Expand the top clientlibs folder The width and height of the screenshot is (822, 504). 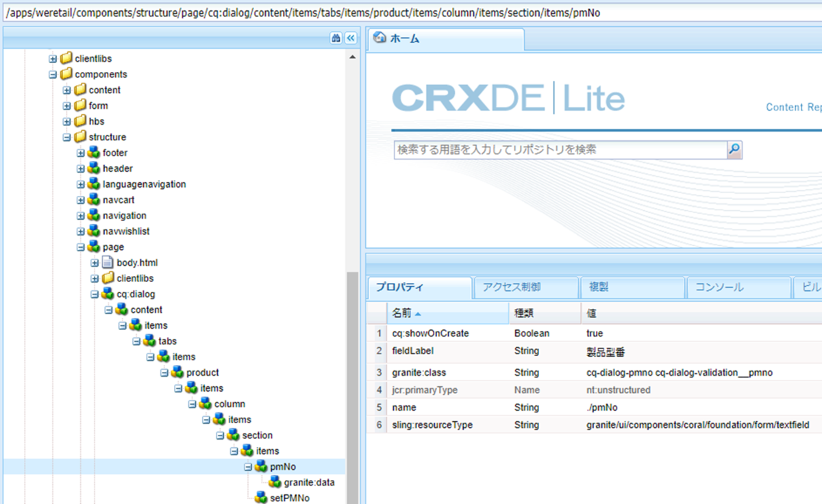pyautogui.click(x=53, y=59)
